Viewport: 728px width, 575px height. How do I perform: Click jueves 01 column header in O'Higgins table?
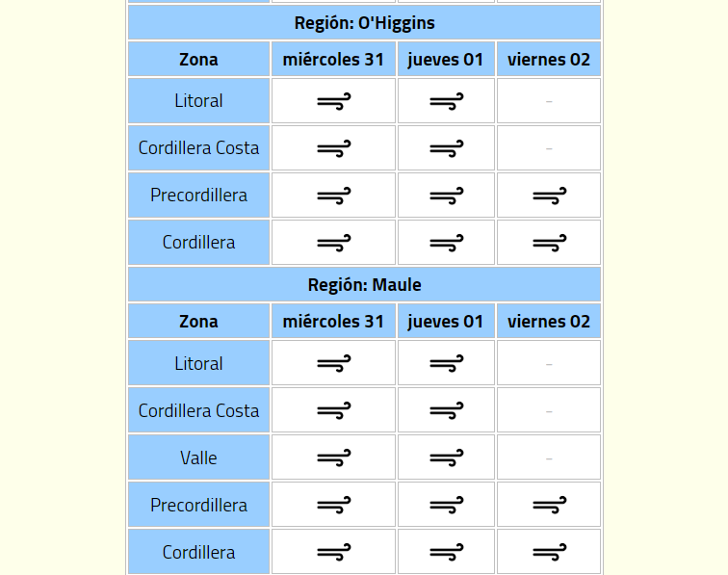pos(446,59)
